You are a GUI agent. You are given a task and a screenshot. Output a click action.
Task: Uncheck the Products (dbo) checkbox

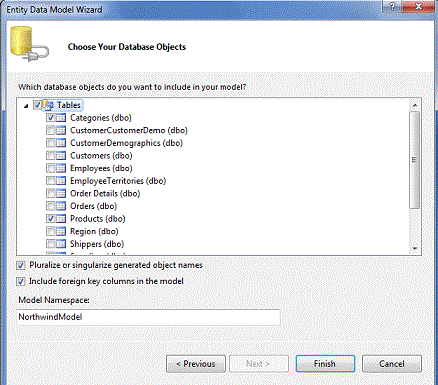(x=51, y=219)
